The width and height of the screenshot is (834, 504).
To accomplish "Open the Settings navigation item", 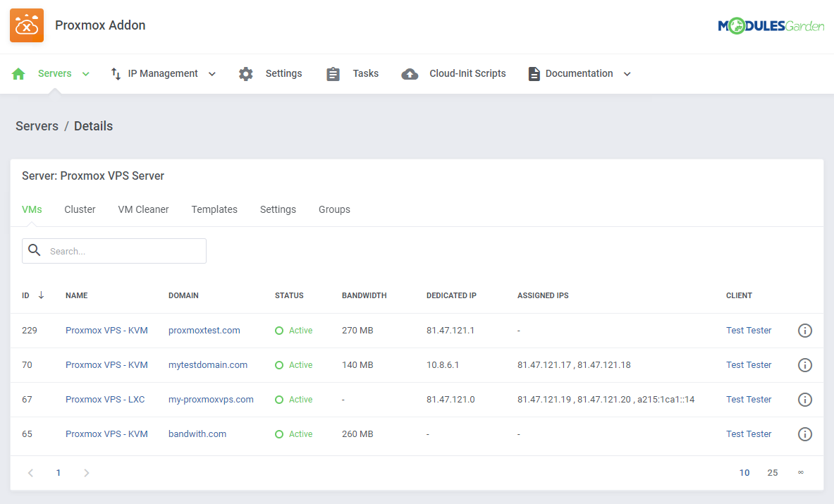I will click(283, 73).
